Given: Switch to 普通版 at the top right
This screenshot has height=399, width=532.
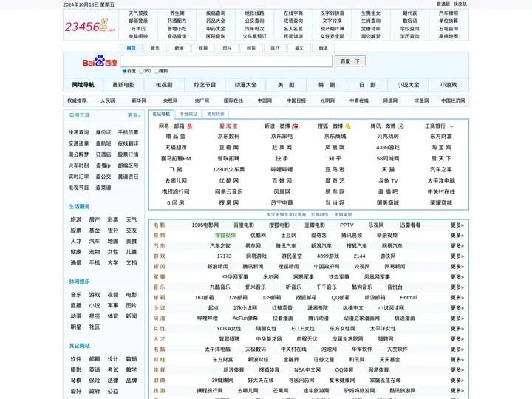Looking at the screenshot, I should point(443,4).
